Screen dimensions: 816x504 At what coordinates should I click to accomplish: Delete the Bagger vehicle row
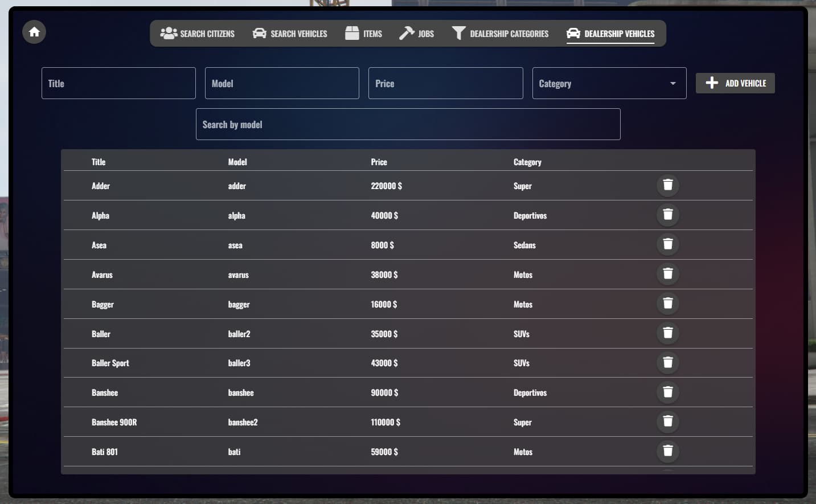[x=668, y=304]
